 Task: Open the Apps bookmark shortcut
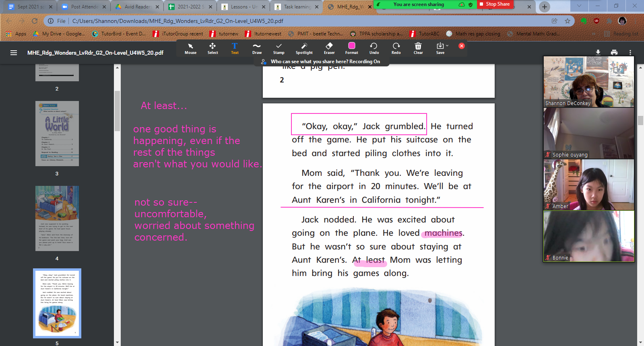click(x=16, y=34)
